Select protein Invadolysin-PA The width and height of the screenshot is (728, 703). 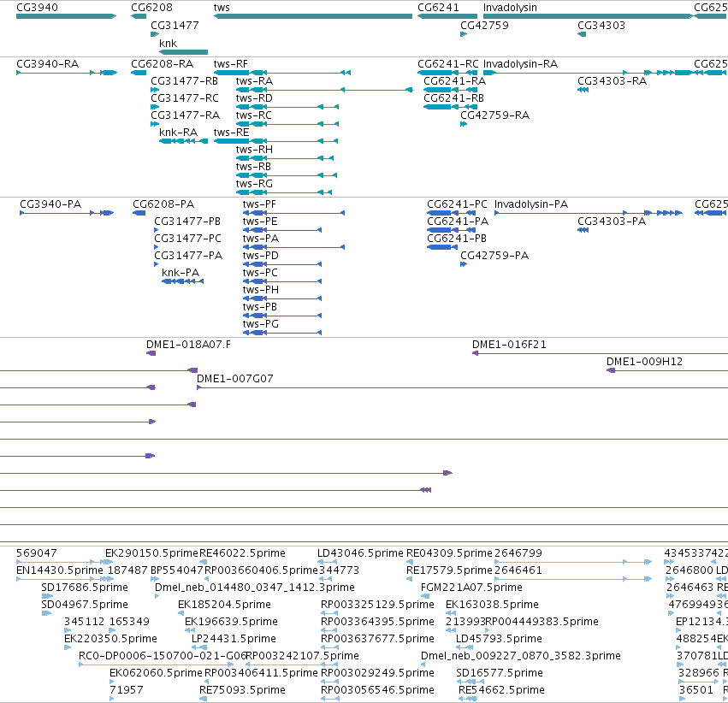pyautogui.click(x=589, y=213)
